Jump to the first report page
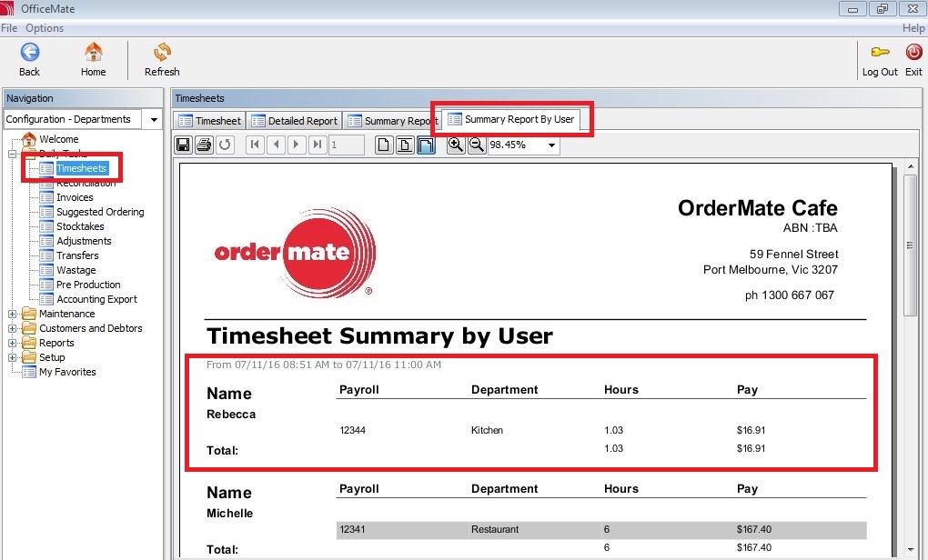This screenshot has height=560, width=928. (x=255, y=145)
